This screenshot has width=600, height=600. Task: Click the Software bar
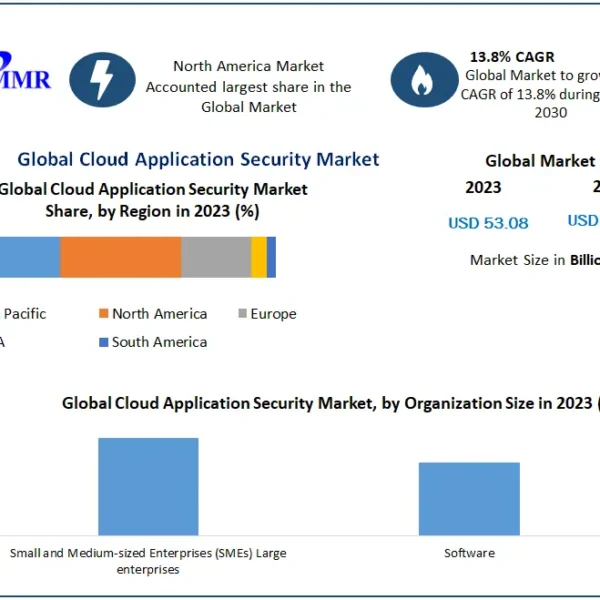[469, 499]
